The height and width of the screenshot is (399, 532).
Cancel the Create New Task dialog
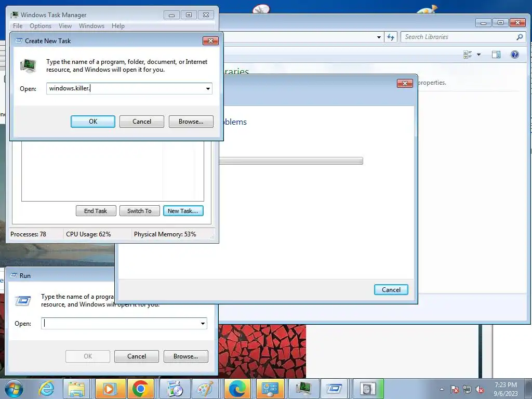[x=142, y=122]
